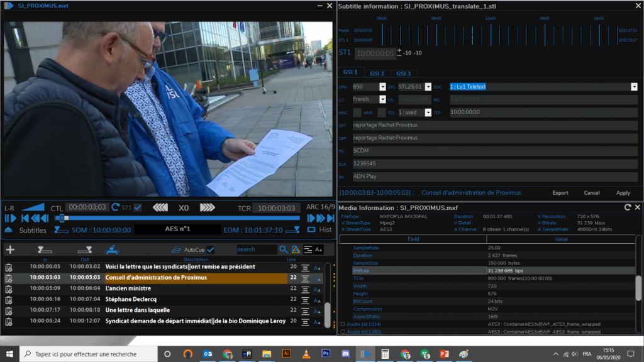Switch to the GSI 3 tab
644x362 pixels.
403,73
